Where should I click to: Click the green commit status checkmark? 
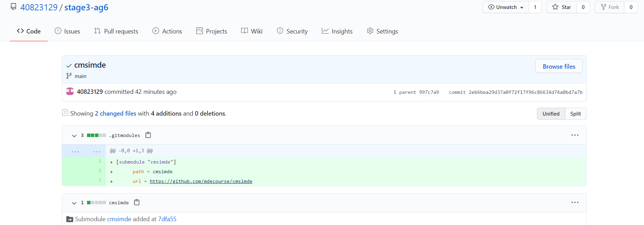point(69,66)
